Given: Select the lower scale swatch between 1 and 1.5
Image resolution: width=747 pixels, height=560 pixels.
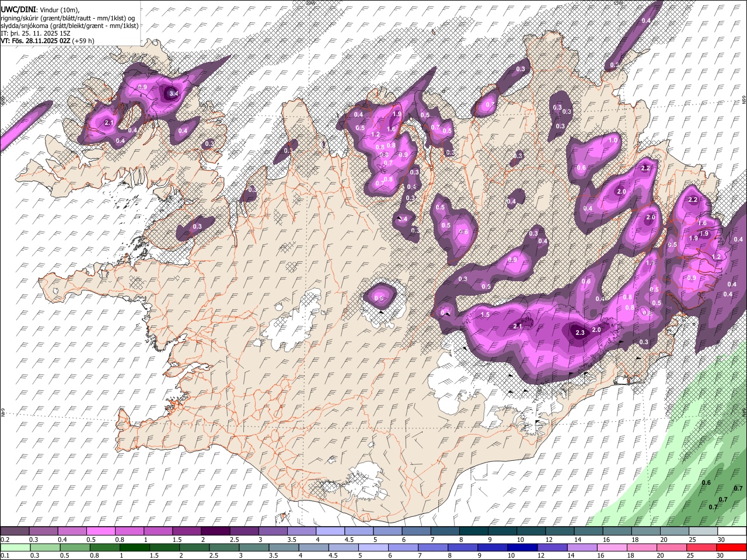Looking at the screenshot, I should tap(134, 547).
